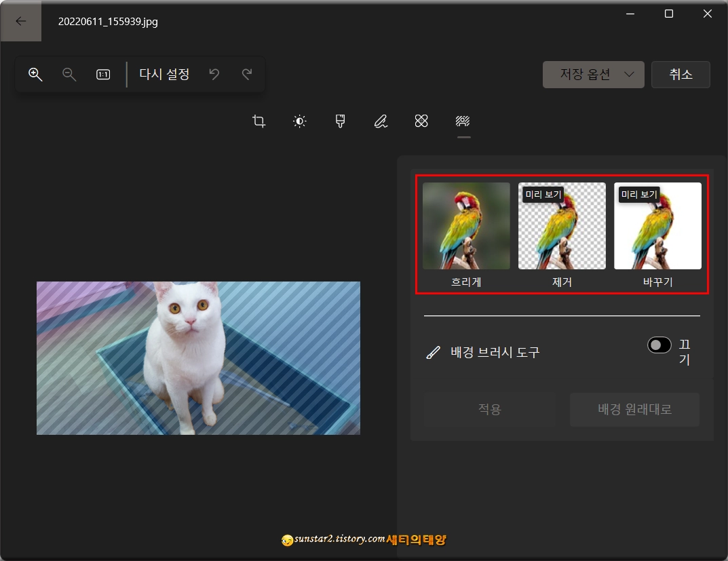Open the brightness adjustment tool
The width and height of the screenshot is (728, 561).
pos(300,121)
